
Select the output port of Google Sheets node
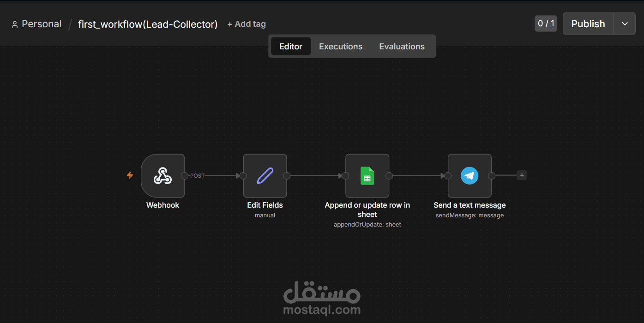(x=389, y=175)
